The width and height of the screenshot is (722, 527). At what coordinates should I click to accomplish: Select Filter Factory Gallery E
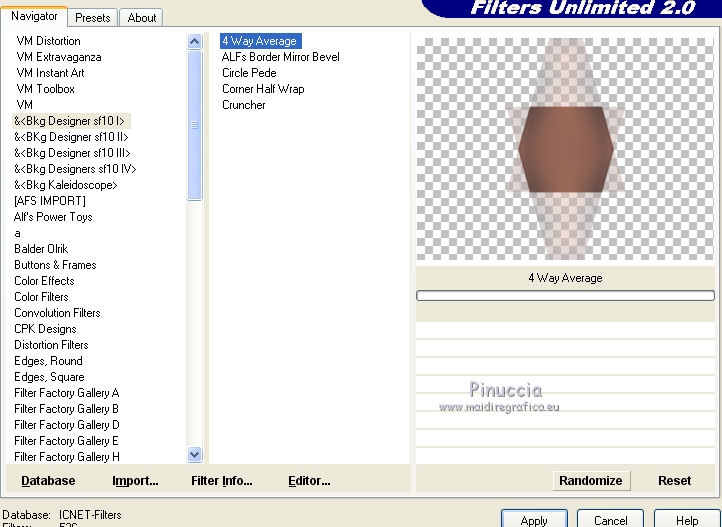pyautogui.click(x=66, y=441)
